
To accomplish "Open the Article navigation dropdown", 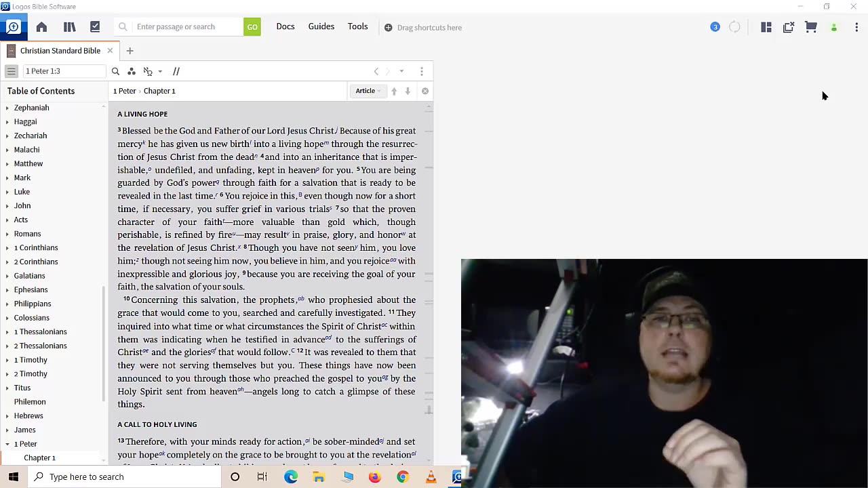I will (x=368, y=91).
